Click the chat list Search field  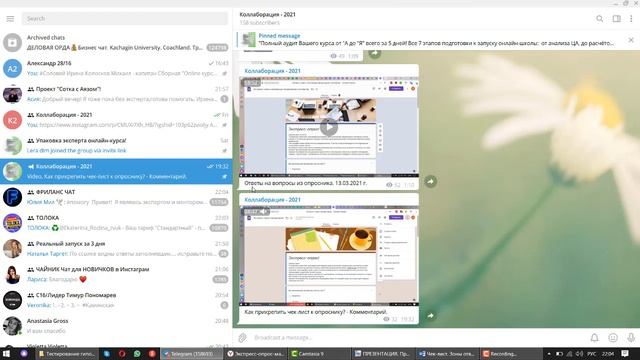(124, 18)
